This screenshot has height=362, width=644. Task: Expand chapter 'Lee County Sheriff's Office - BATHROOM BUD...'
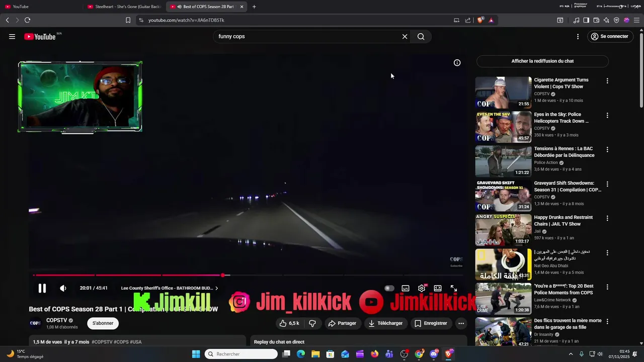[170, 288]
